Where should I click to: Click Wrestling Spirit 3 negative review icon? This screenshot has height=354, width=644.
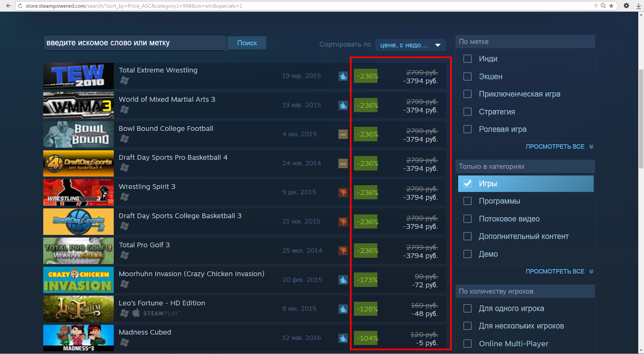tap(343, 193)
